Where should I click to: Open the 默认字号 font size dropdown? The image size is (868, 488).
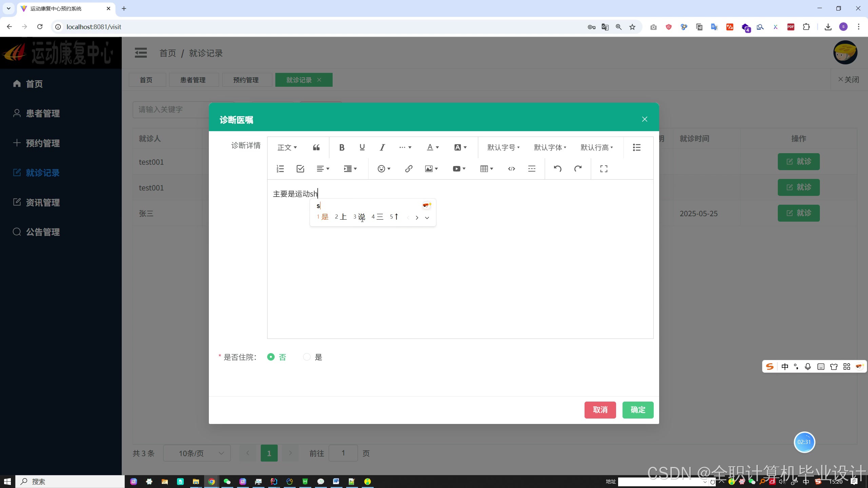(503, 147)
